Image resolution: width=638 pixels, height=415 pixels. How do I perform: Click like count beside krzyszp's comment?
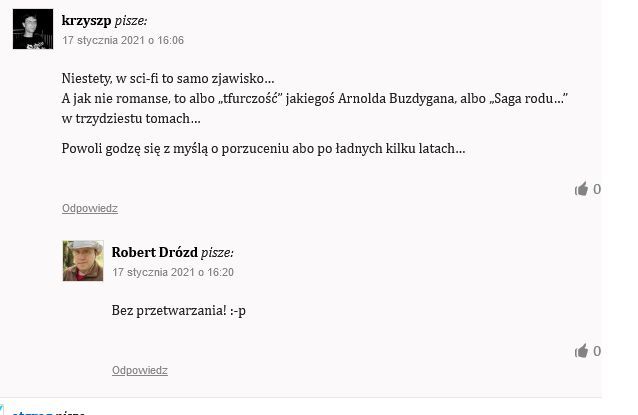coord(597,189)
